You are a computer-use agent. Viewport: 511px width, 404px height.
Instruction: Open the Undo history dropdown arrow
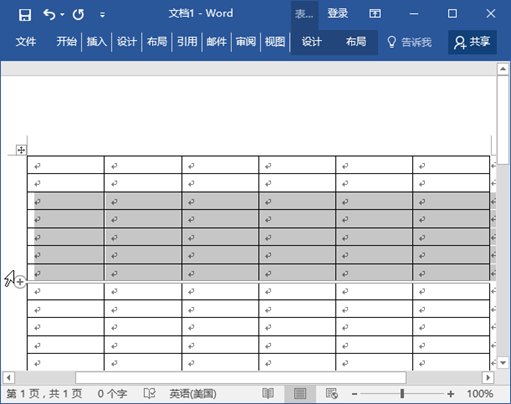pos(62,15)
